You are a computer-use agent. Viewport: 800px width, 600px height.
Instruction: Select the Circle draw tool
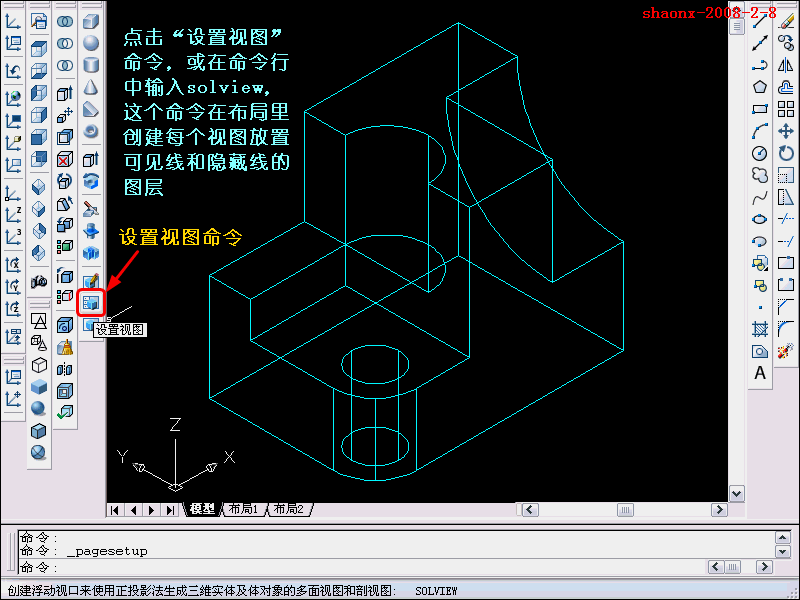pyautogui.click(x=760, y=153)
